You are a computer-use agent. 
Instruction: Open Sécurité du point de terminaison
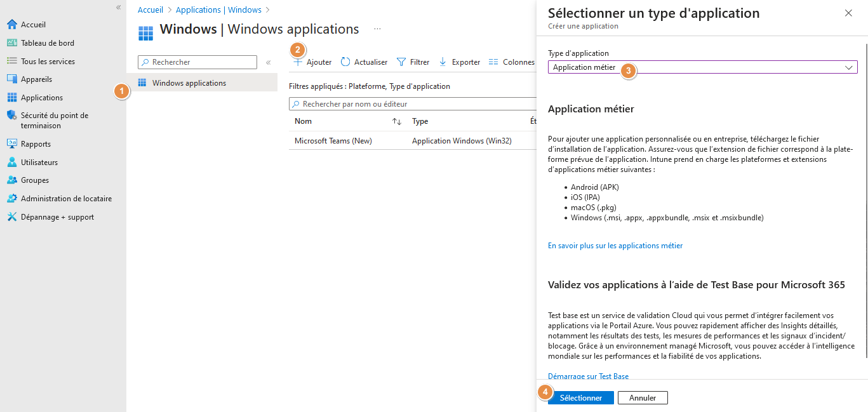(x=11, y=116)
